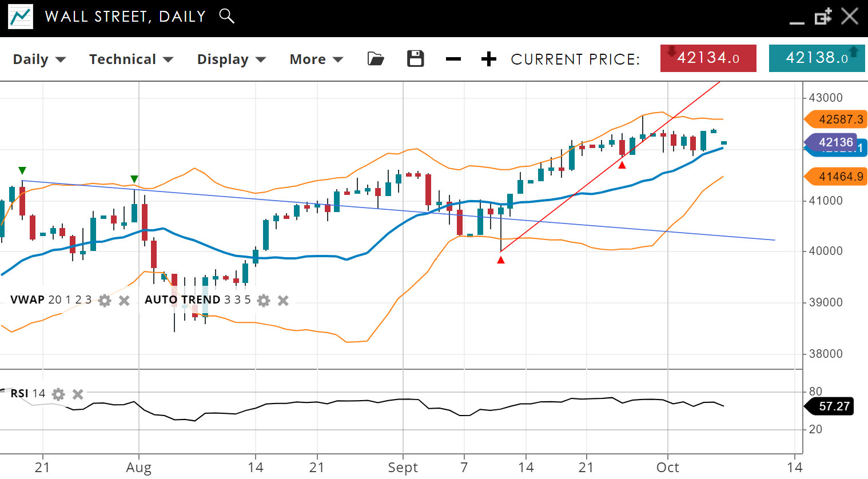
Task: Click the red sell price 42134.0
Action: [708, 58]
